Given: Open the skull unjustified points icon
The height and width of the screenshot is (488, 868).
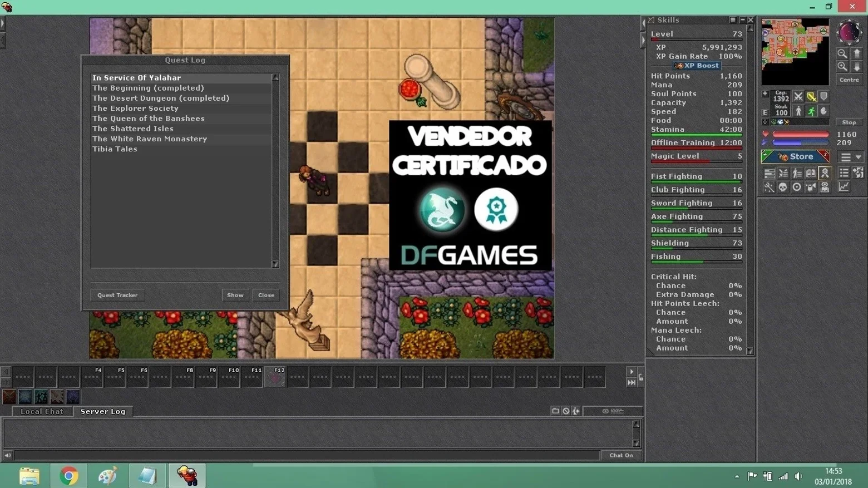Looking at the screenshot, I should click(783, 187).
